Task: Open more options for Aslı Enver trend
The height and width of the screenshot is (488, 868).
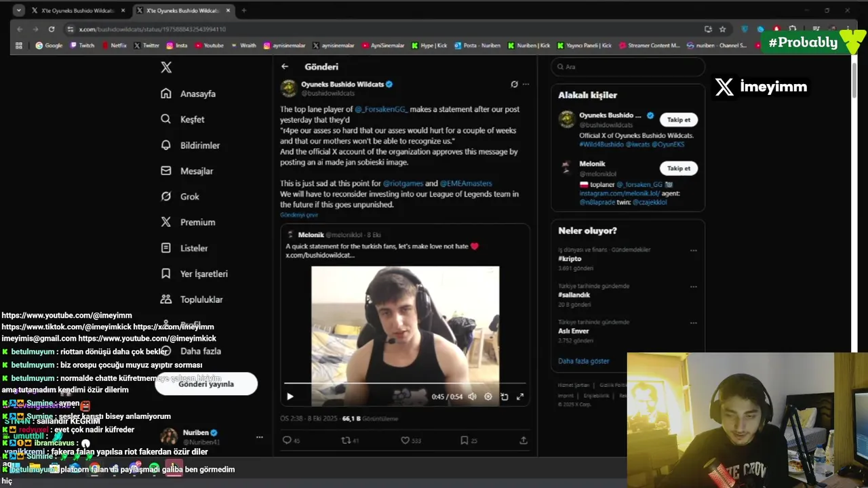Action: pos(693,323)
